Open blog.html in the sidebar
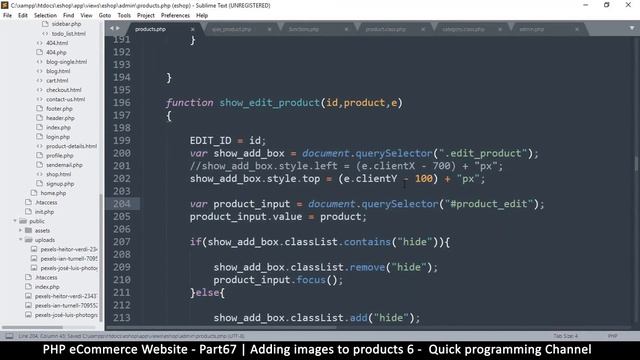The width and height of the screenshot is (640, 360). click(58, 71)
